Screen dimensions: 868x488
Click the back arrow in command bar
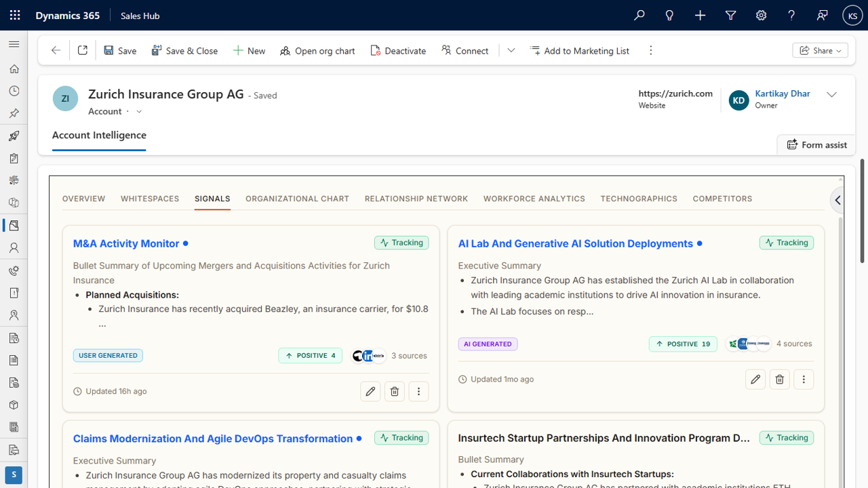tap(56, 50)
